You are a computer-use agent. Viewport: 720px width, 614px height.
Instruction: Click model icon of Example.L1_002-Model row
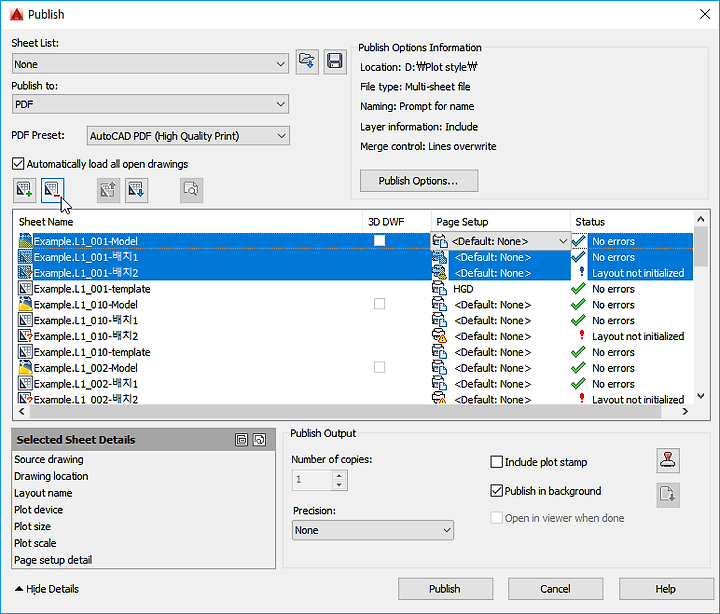(25, 367)
